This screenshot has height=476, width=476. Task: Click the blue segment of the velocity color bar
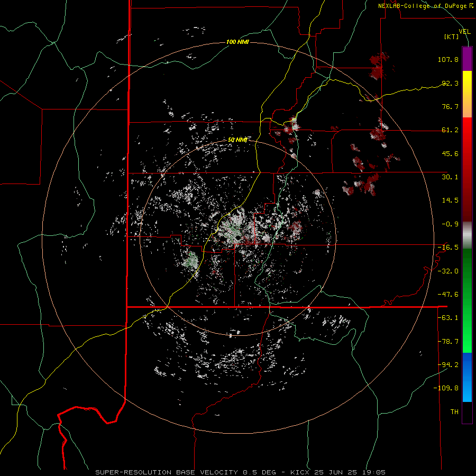tap(467, 377)
